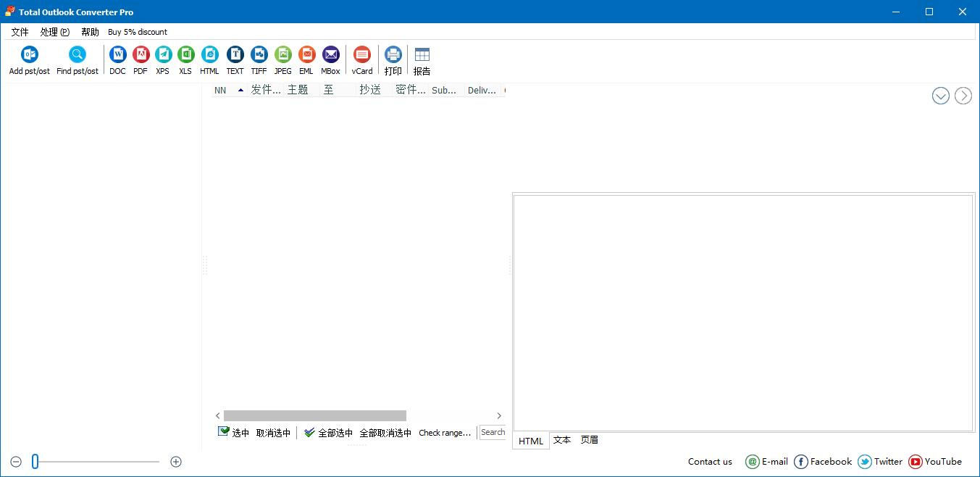
Task: Convert to TIFF format
Action: pyautogui.click(x=259, y=60)
